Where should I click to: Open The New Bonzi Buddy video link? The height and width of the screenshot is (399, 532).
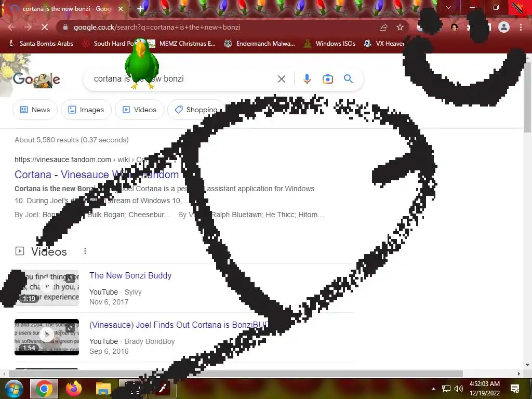coord(130,275)
